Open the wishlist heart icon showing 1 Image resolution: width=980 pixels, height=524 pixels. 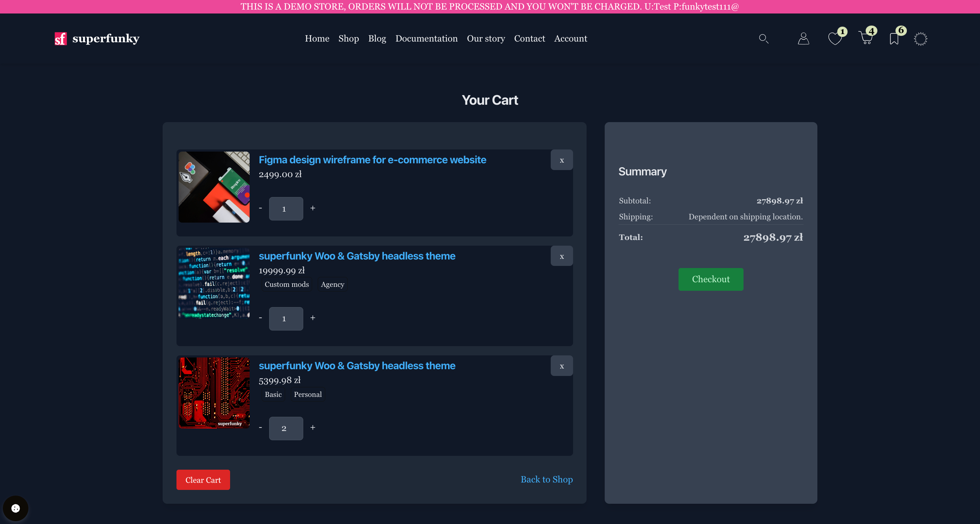[835, 38]
